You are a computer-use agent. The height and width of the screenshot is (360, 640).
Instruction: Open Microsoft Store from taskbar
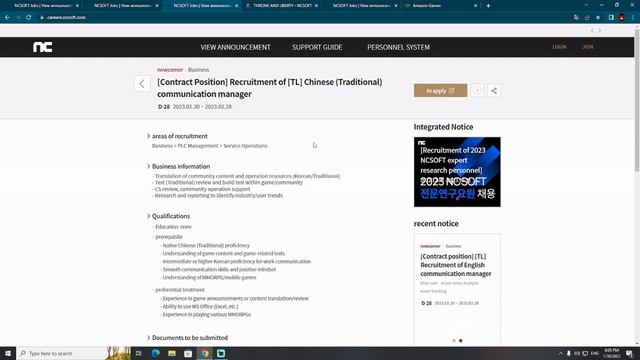pos(188,353)
